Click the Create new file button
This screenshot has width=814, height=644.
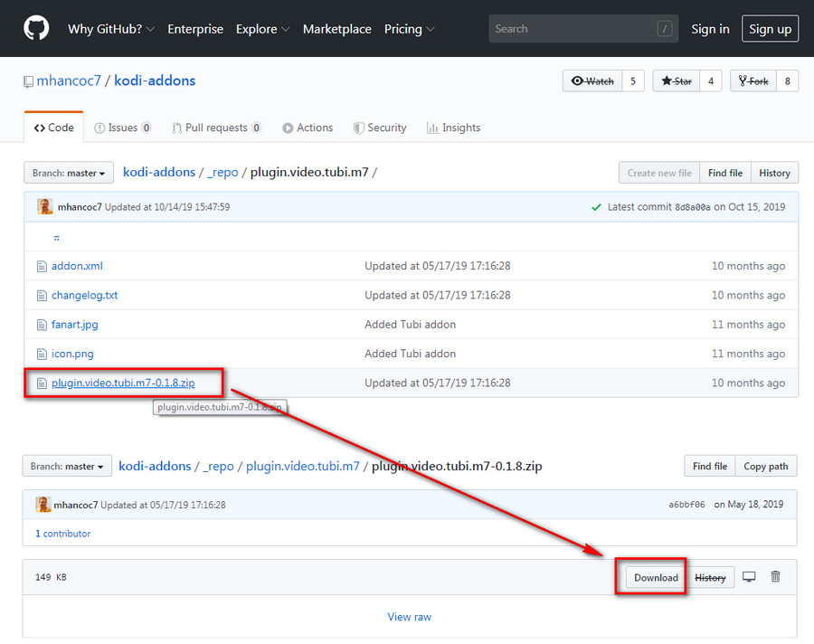pos(659,173)
